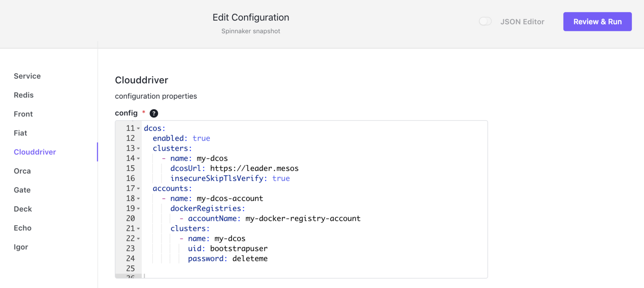Click the config help question mark icon

tap(154, 114)
